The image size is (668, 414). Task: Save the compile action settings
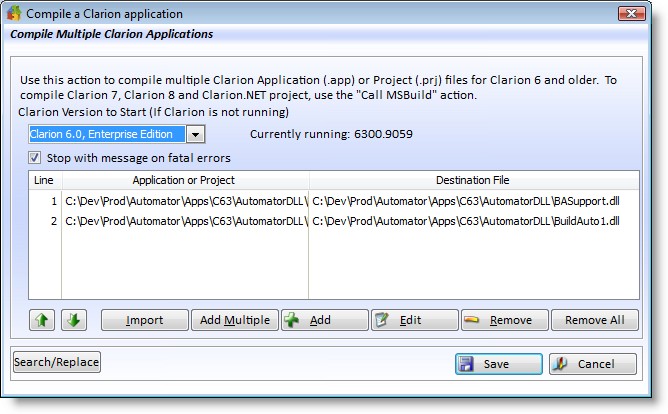[x=498, y=364]
